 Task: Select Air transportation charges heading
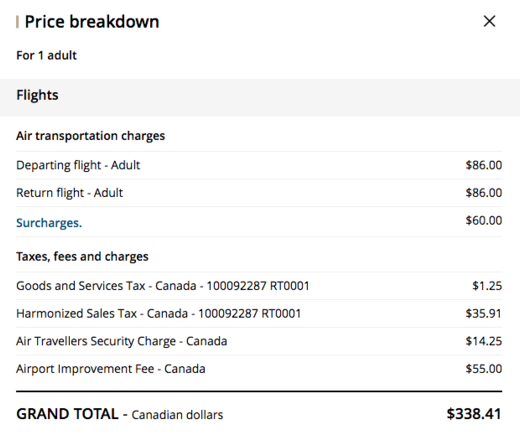coord(91,136)
